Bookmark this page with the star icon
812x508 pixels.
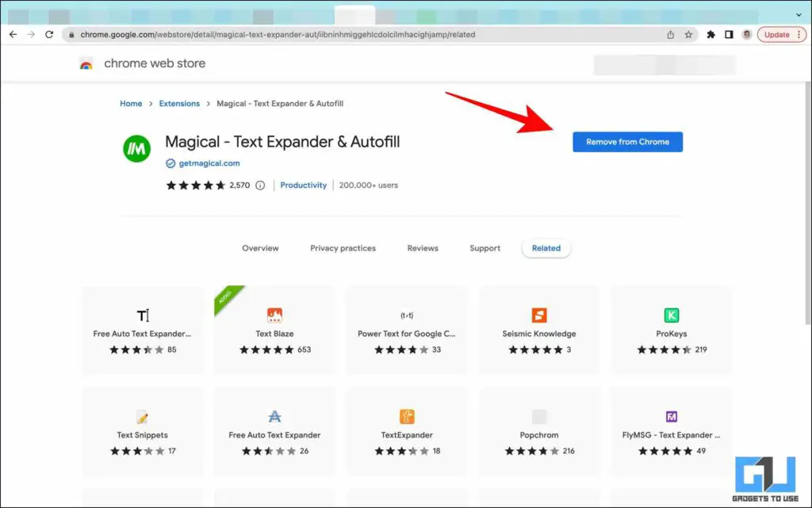coord(688,35)
